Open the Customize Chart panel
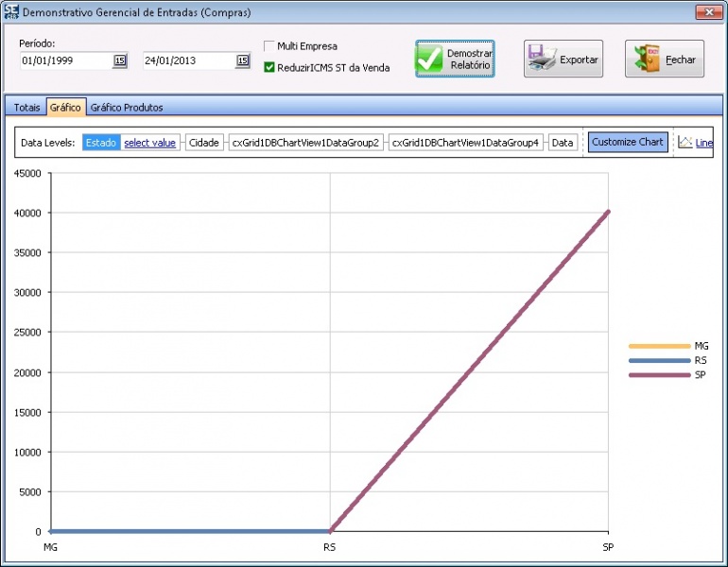This screenshot has height=567, width=728. click(628, 143)
